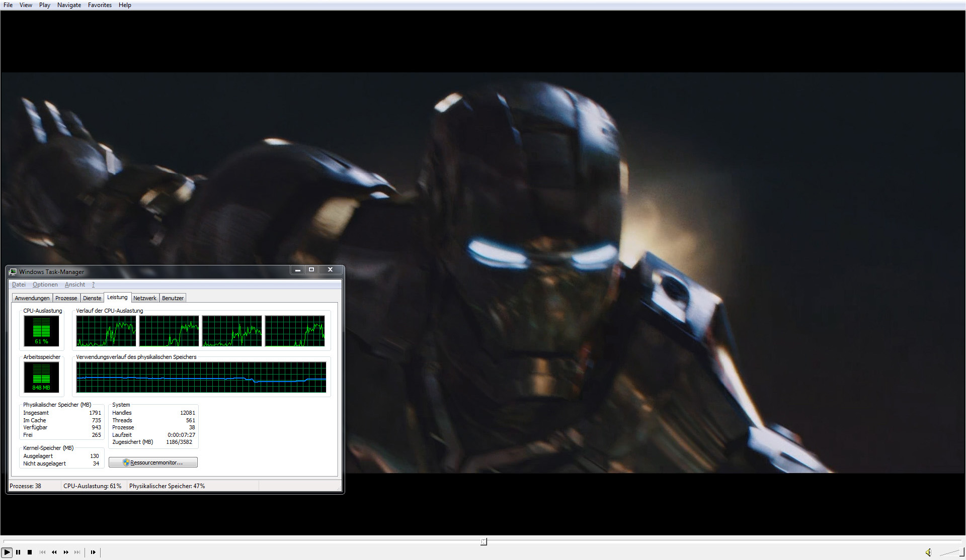Switch to the Netzwerk tab
This screenshot has width=966, height=560.
click(145, 298)
